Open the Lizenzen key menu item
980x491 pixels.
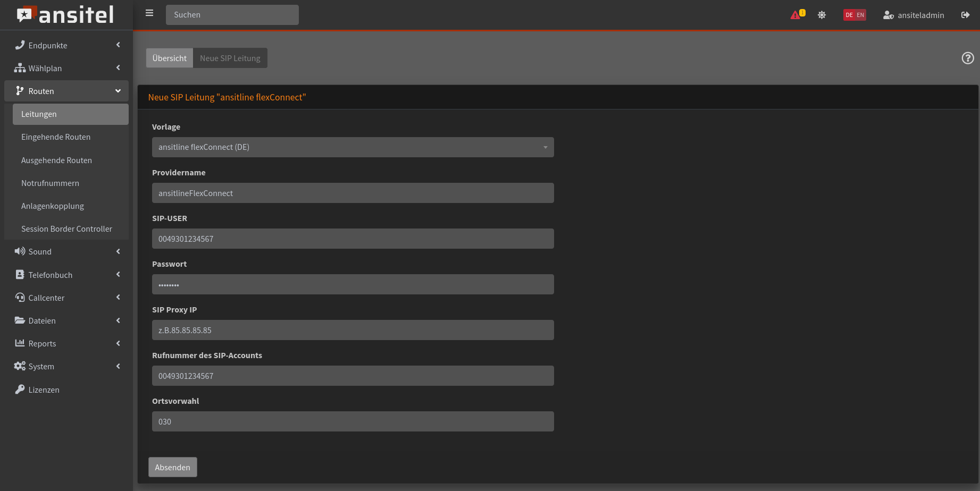[44, 390]
